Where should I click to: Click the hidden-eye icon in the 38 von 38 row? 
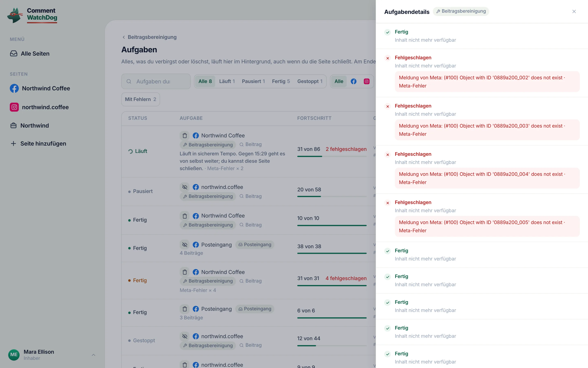185,245
